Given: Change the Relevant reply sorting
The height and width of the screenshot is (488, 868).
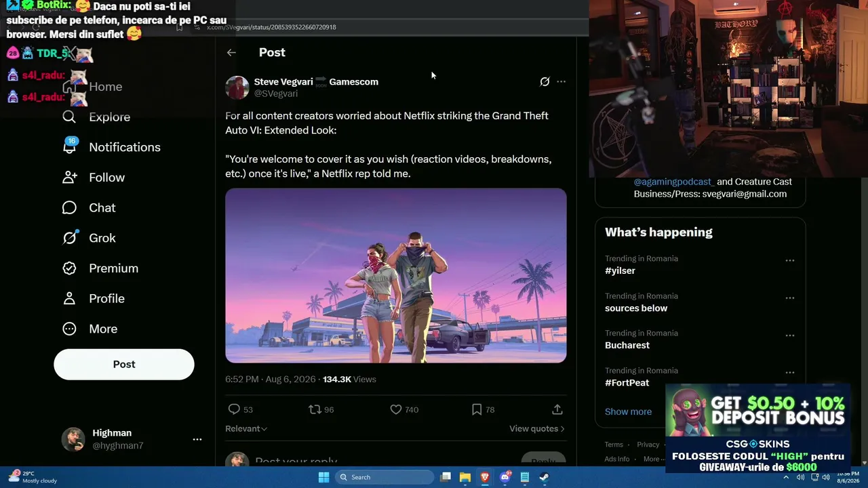Looking at the screenshot, I should pos(246,428).
